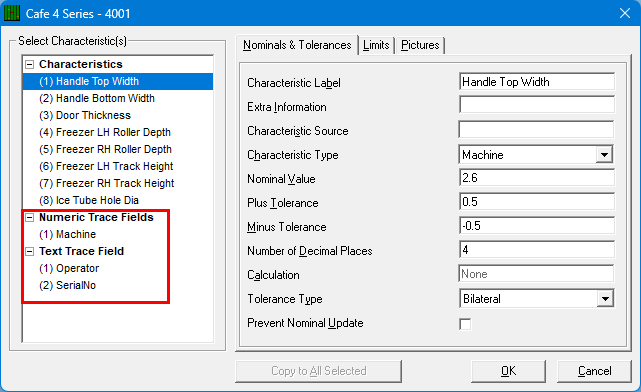Switch to the Nominals & Tolerances tab
The image size is (641, 392).
coord(297,45)
